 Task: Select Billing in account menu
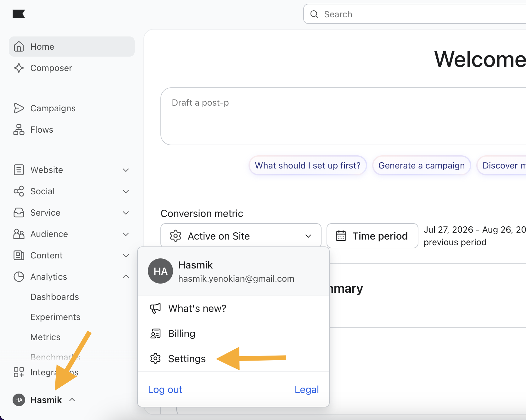pyautogui.click(x=233, y=334)
